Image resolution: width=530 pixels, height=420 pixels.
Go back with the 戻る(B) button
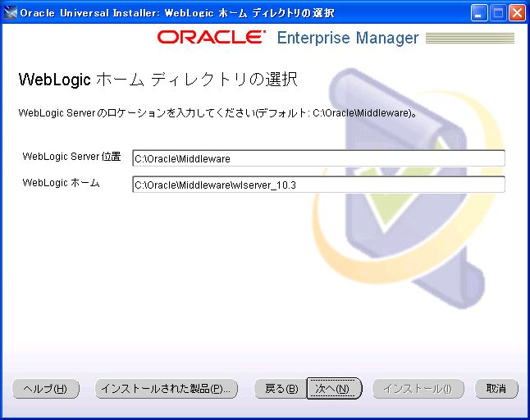281,389
